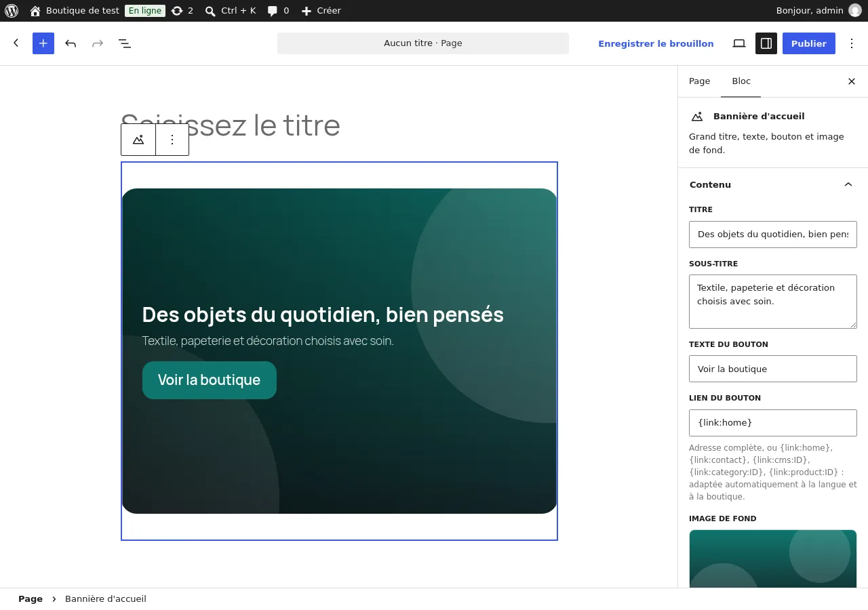The height and width of the screenshot is (610, 868).
Task: Switch to the Page tab
Action: 700,81
